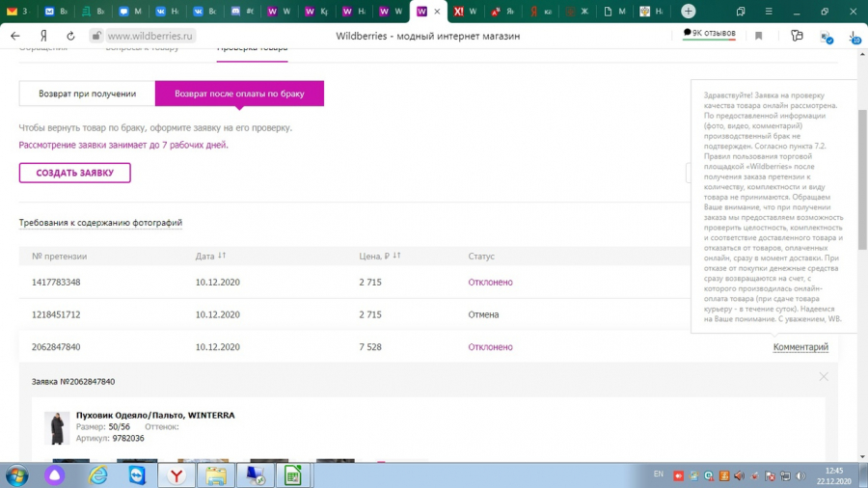Select 'Возврат после оплаты по браку' tab
The width and height of the screenshot is (868, 488).
(239, 94)
